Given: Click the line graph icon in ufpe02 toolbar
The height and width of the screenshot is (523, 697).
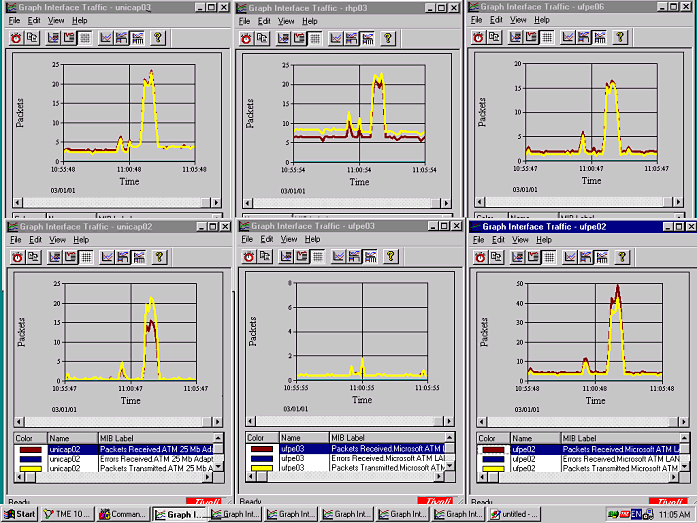Looking at the screenshot, I should (568, 257).
